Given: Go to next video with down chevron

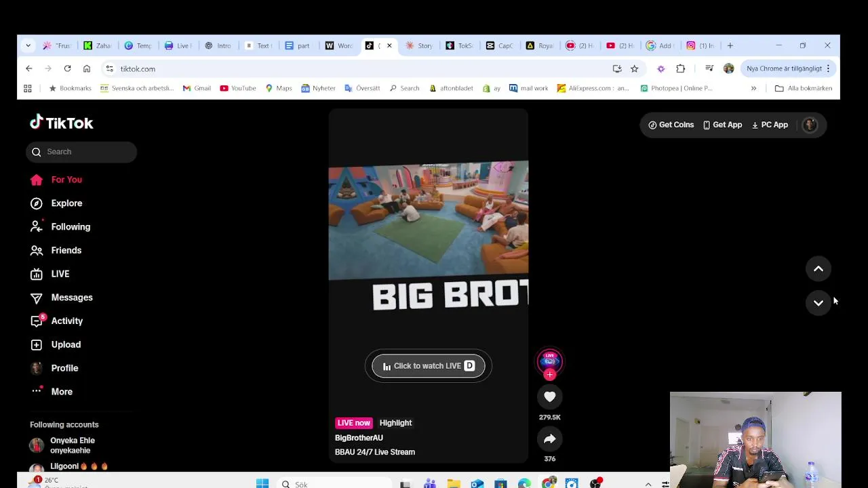Looking at the screenshot, I should point(818,303).
